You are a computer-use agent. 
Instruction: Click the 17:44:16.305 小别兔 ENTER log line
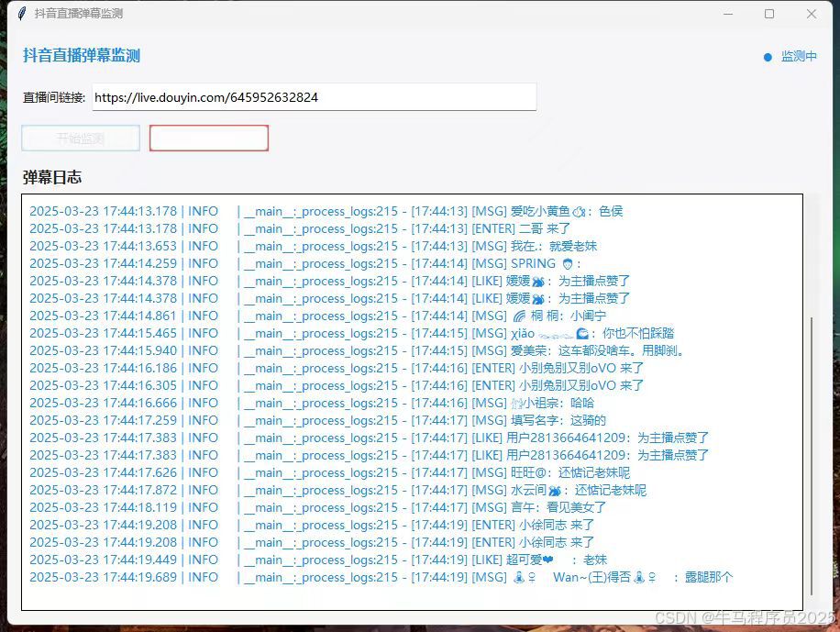point(337,385)
